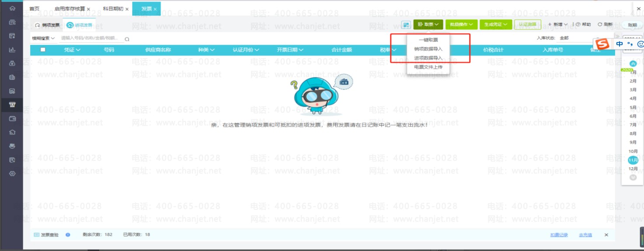Image resolution: width=644 pixels, height=251 pixels.
Task: Click the Sogou smiley emoji icon
Action: (x=640, y=44)
